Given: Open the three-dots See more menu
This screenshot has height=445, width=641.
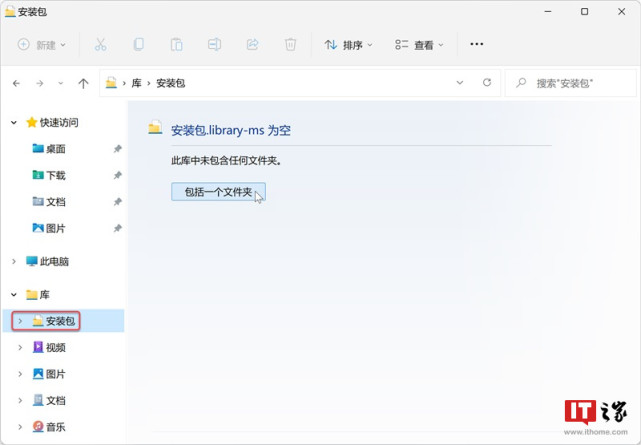Looking at the screenshot, I should (477, 44).
